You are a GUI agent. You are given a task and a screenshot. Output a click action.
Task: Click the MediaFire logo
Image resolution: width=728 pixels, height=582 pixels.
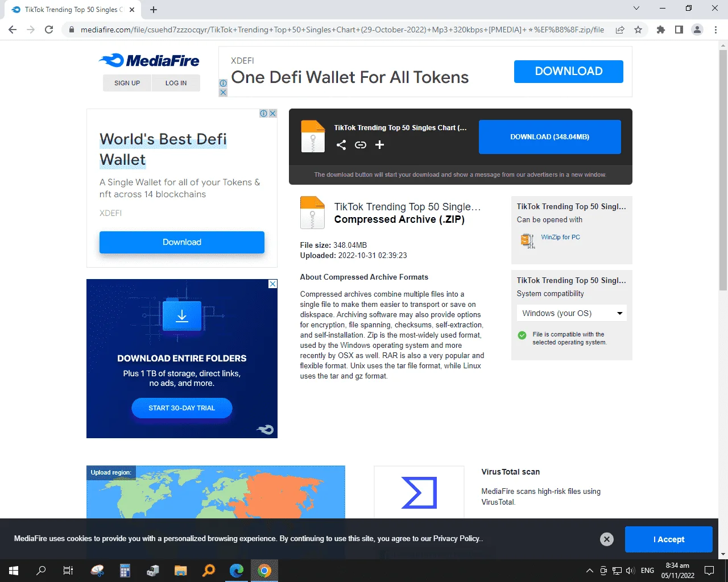[x=149, y=60]
